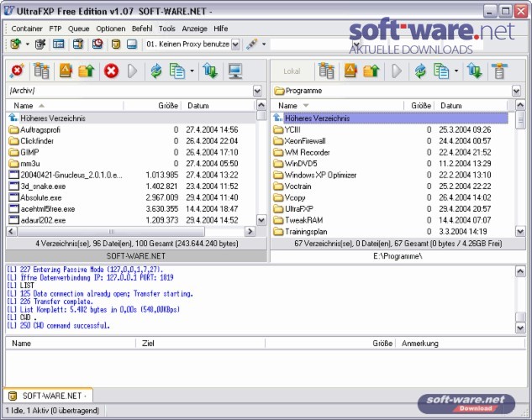Open the Befehl menu
This screenshot has height=420, width=532.
[x=142, y=29]
